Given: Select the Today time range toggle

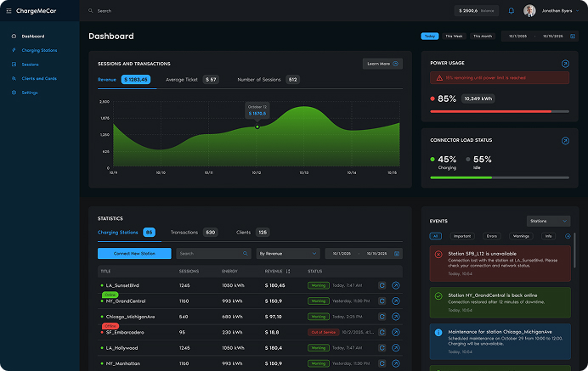Looking at the screenshot, I should 430,37.
